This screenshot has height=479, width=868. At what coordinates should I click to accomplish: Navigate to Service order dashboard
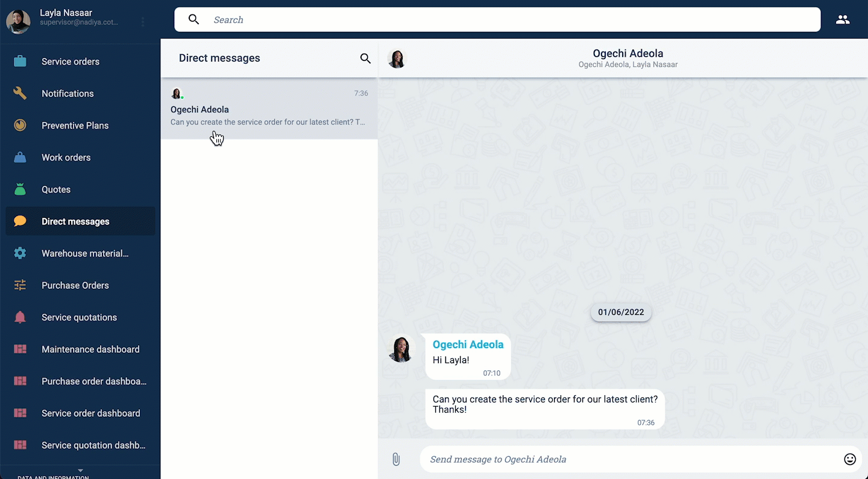[80, 413]
